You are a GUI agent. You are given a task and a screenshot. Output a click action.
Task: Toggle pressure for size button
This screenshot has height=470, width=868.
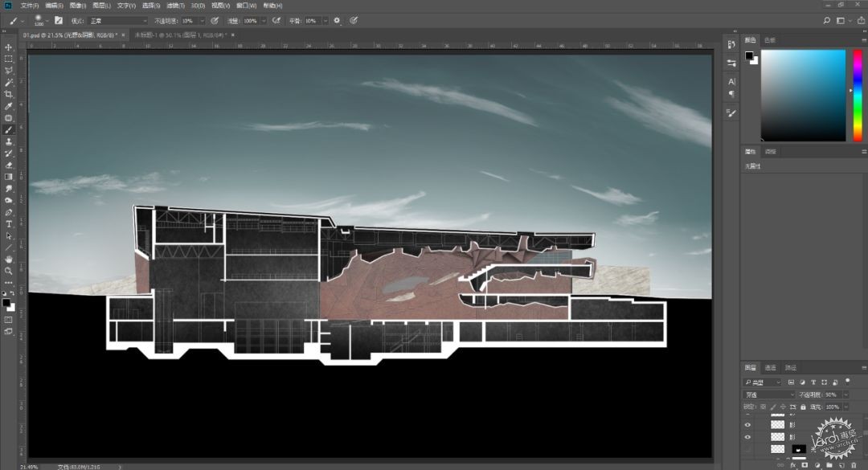point(353,20)
